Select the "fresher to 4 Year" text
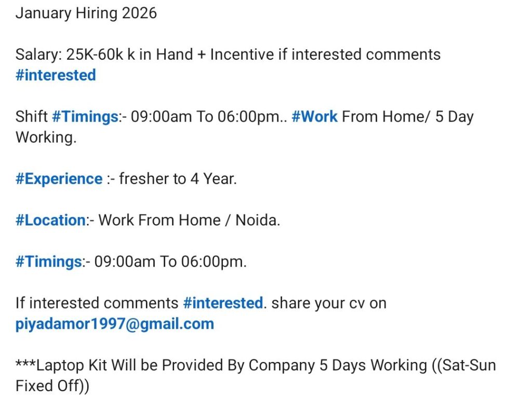The width and height of the screenshot is (532, 401). [x=178, y=179]
